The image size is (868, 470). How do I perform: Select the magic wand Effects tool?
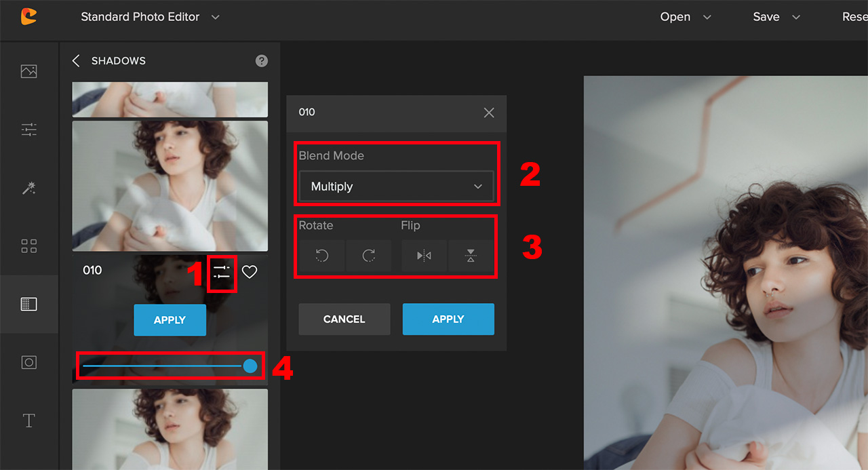28,188
